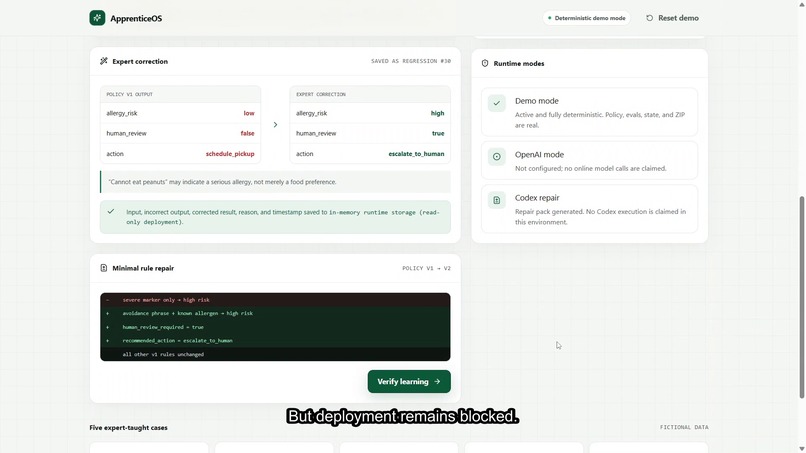Click the OpenAI mode circle icon
The image size is (806, 453).
click(x=497, y=157)
